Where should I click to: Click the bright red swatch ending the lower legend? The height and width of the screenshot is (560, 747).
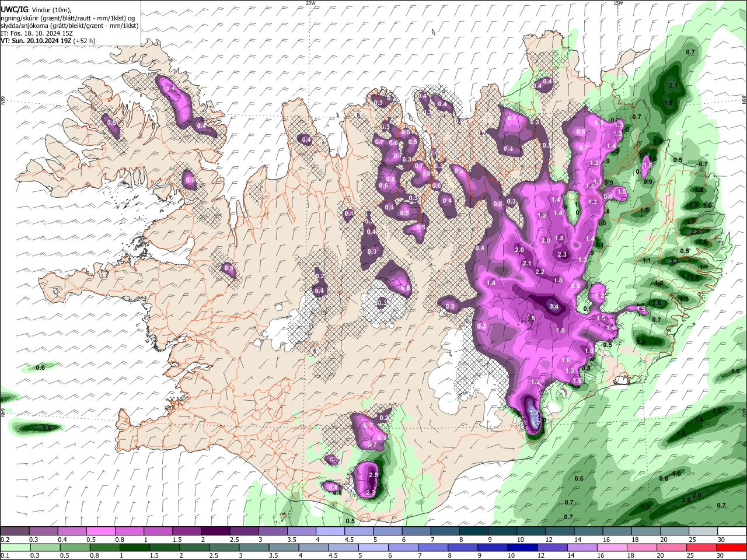pyautogui.click(x=732, y=547)
